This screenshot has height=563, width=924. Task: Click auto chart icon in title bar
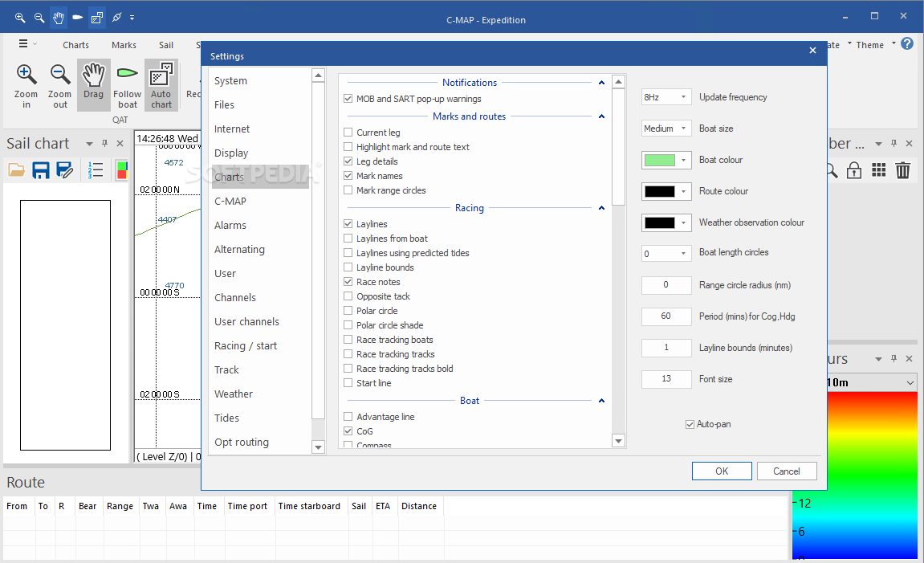(x=96, y=18)
